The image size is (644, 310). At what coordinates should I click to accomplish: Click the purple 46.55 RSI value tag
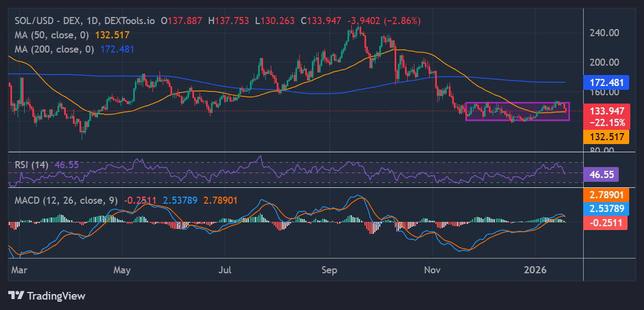coord(602,175)
